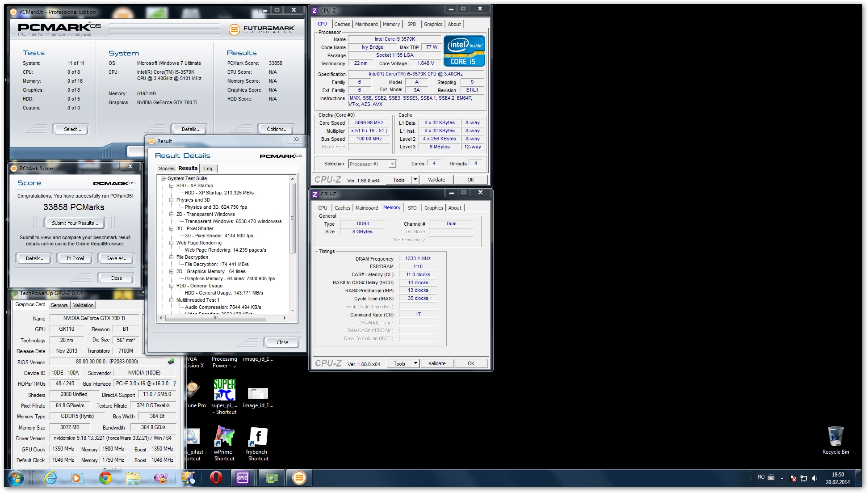Click the Result tree horizontal scrollbar

(215, 318)
